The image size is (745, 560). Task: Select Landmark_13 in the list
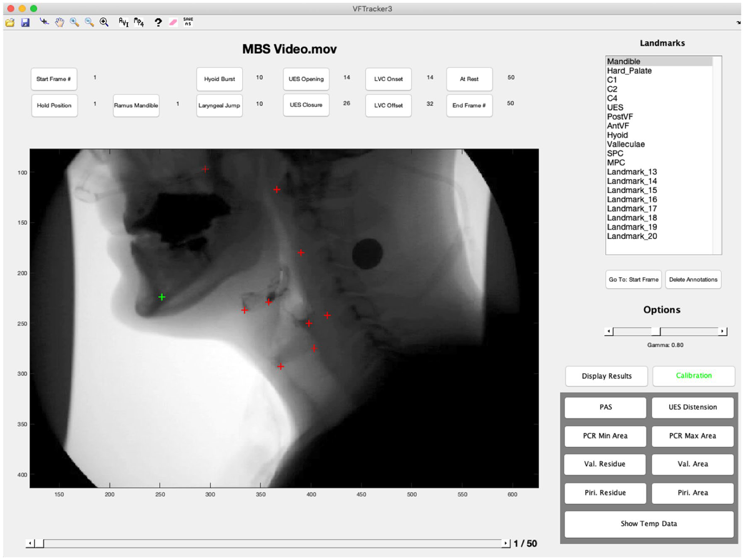click(659, 172)
